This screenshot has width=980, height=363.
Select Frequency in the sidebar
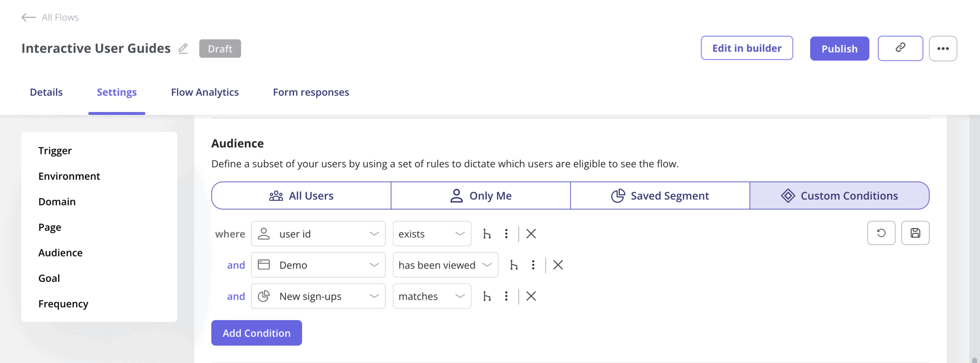(x=63, y=304)
